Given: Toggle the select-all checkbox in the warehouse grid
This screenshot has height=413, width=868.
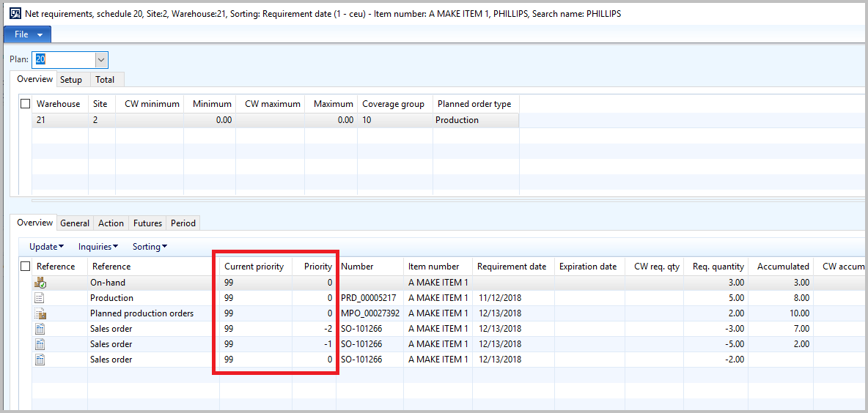Looking at the screenshot, I should [x=25, y=103].
